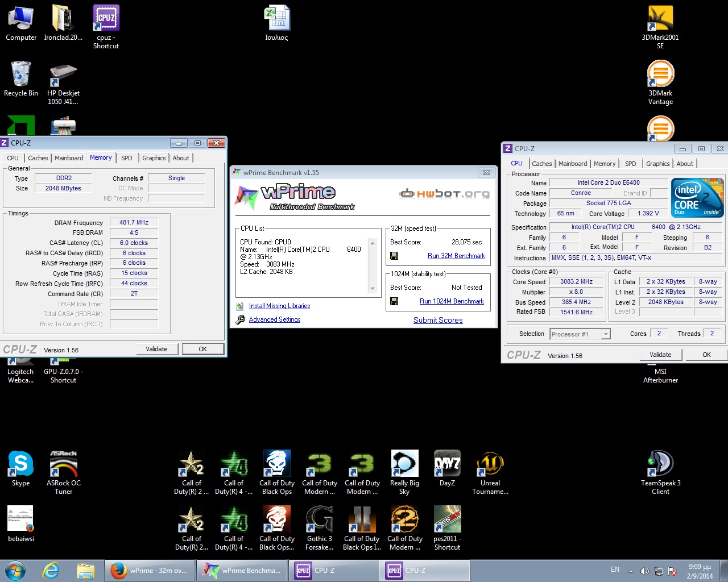
Task: Click Validate in the Processor CPU-Z window
Action: click(660, 355)
